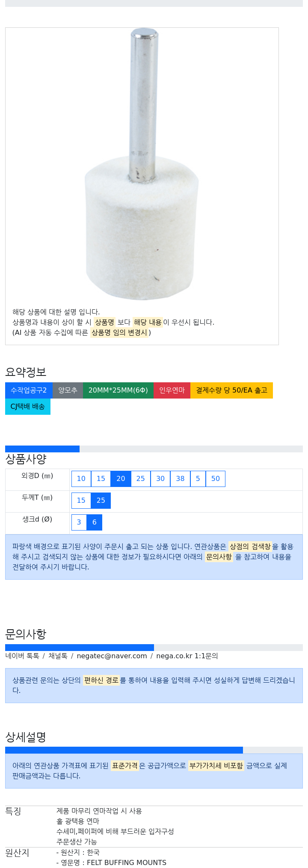The height and width of the screenshot is (868, 308).
Task: Click the 인우연마 brand tag
Action: pos(172,390)
